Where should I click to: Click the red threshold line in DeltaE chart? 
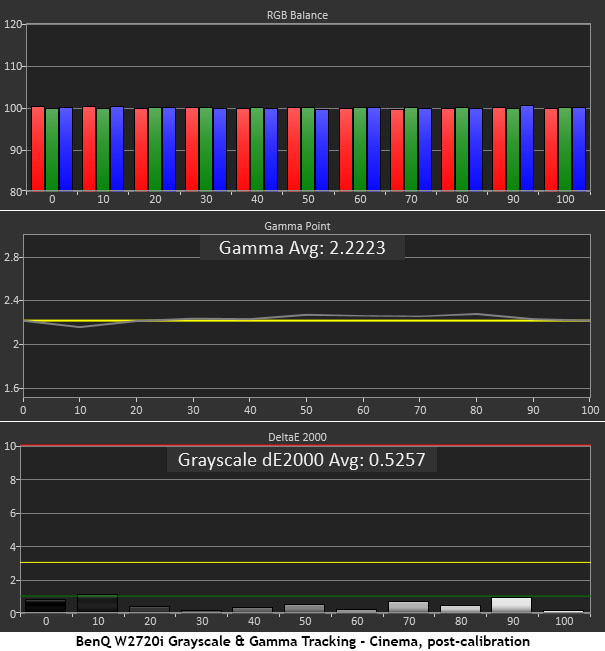305,445
